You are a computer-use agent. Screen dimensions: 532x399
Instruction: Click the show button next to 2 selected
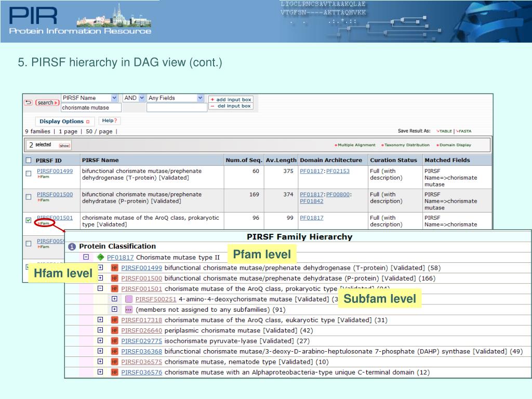(64, 145)
